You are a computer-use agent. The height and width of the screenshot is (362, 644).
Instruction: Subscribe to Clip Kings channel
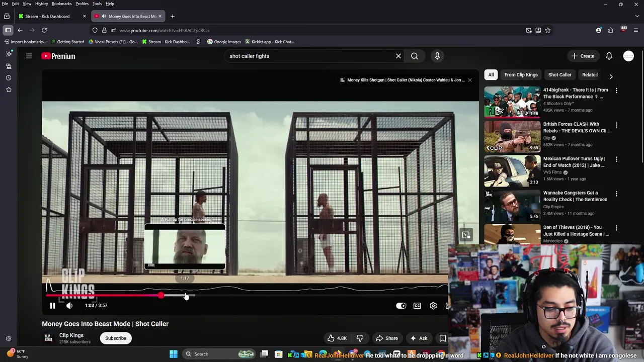click(x=116, y=338)
